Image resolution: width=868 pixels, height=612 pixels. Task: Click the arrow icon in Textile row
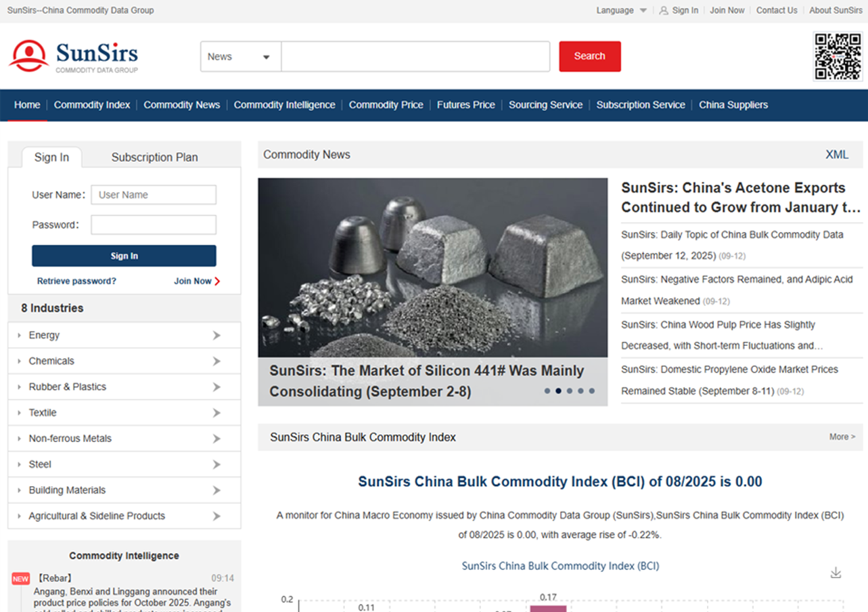[216, 413]
